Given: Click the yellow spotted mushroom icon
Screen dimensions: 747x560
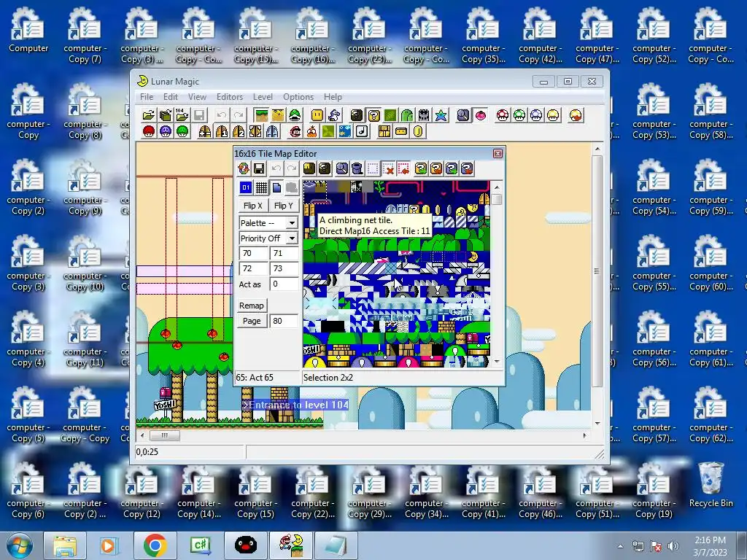Looking at the screenshot, I should click(x=553, y=116).
